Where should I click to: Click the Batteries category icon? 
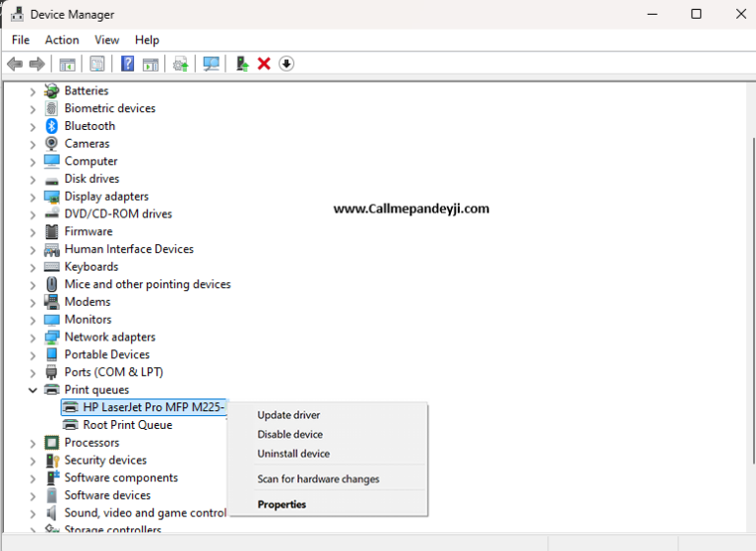click(x=51, y=91)
